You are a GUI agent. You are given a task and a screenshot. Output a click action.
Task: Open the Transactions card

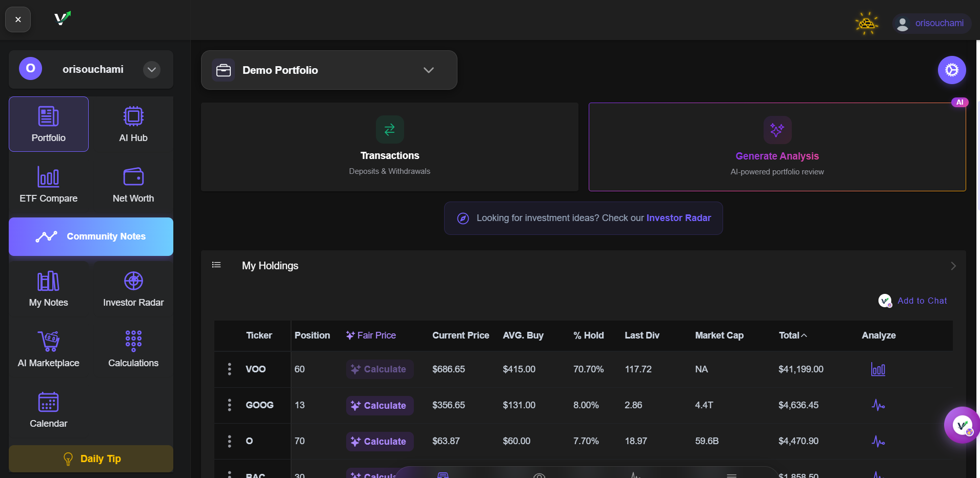coord(390,147)
